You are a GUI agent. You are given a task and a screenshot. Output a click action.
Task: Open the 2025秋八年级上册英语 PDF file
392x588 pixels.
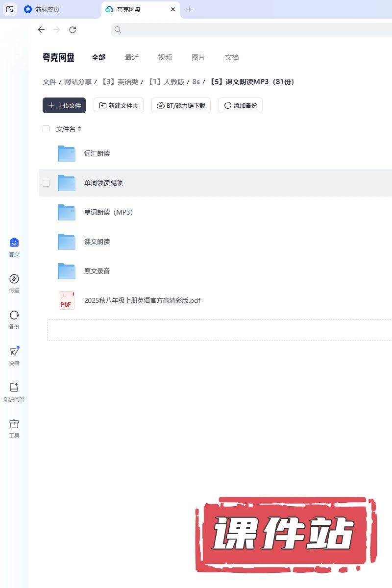tap(142, 300)
